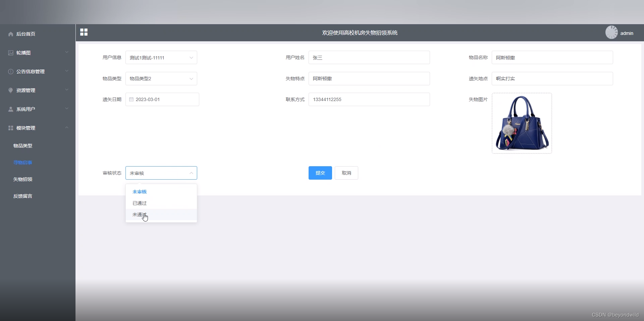Screen dimensions: 644x321
Task: Click the 后台首页 home icon
Action: (10, 34)
